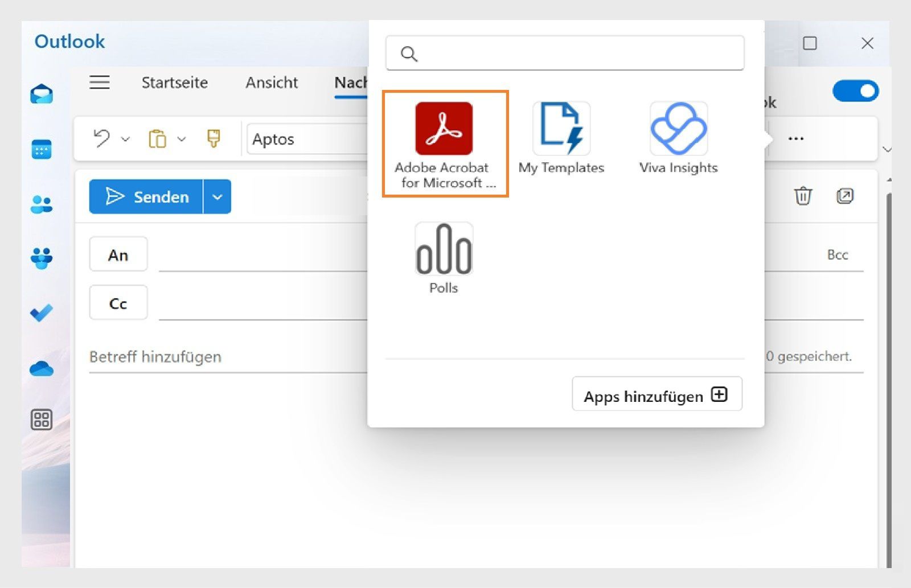
Task: Expand the Senden split-button dropdown
Action: coord(216,197)
